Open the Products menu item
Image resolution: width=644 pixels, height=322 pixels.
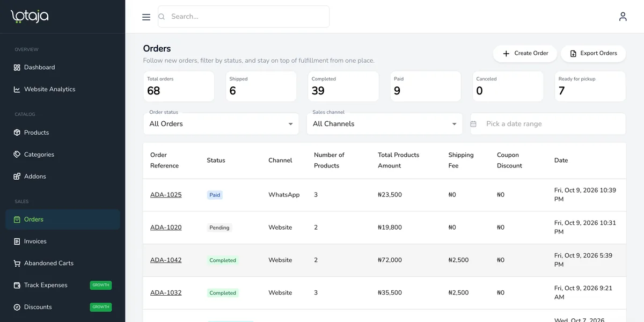(63, 133)
